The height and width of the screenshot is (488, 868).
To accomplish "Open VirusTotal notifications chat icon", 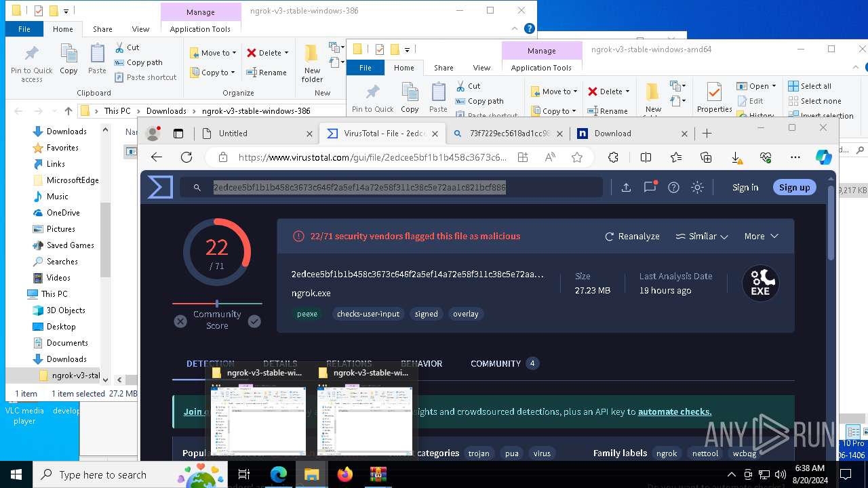I will point(650,188).
